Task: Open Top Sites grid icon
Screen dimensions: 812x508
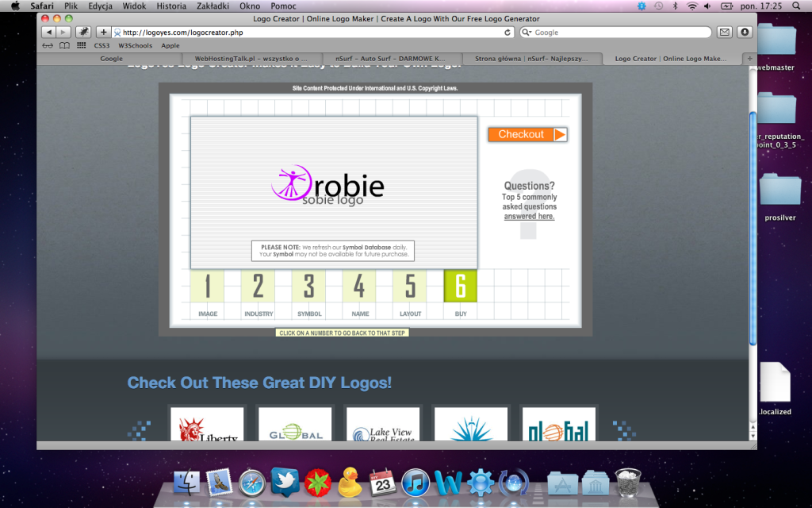Action: point(82,45)
